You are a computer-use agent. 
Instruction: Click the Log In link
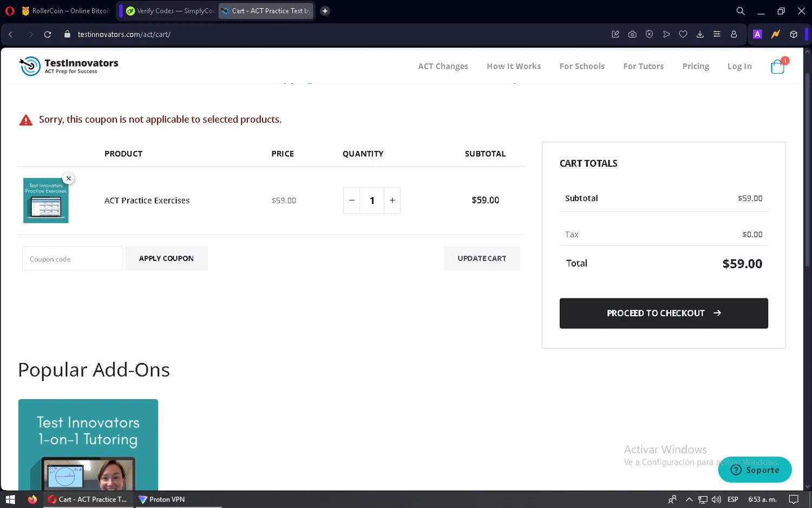pos(739,66)
